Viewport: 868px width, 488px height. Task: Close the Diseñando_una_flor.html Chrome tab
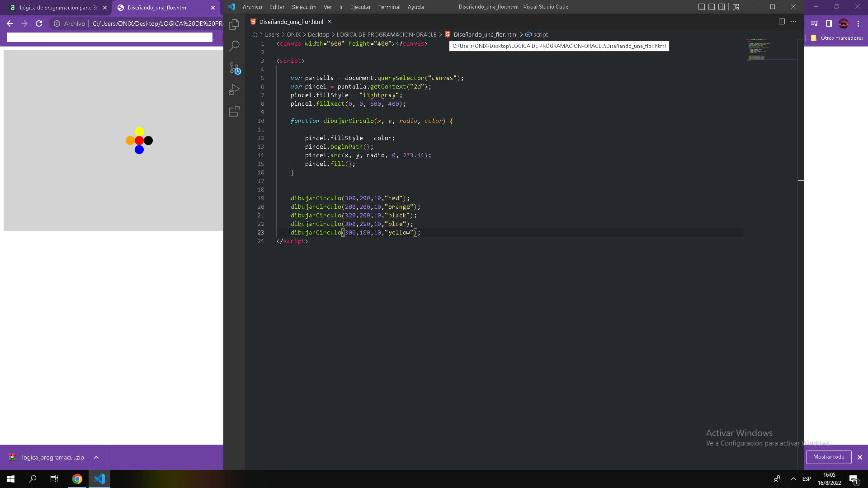tap(213, 8)
